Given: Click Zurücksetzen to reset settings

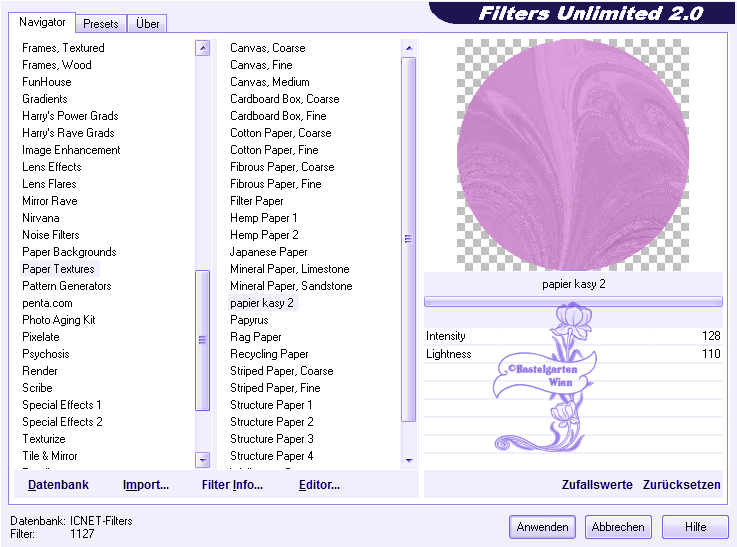Looking at the screenshot, I should (x=682, y=484).
